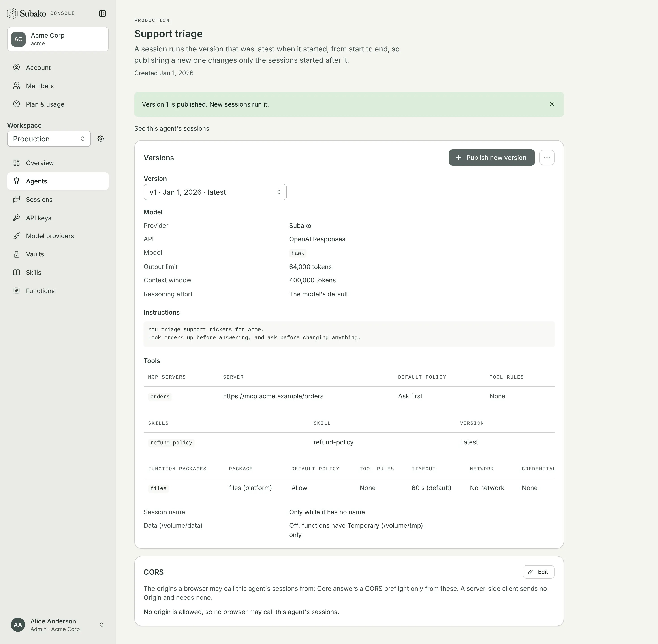Click the Members people icon

coord(17,85)
